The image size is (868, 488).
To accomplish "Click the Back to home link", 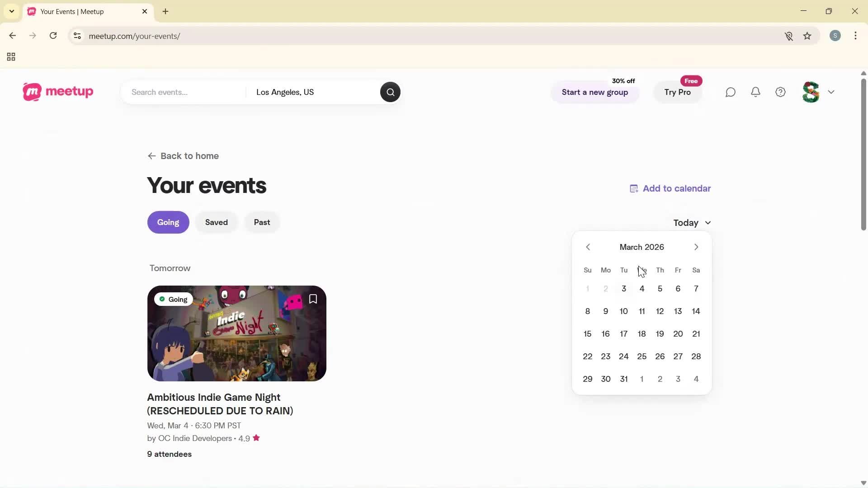I will pyautogui.click(x=183, y=155).
